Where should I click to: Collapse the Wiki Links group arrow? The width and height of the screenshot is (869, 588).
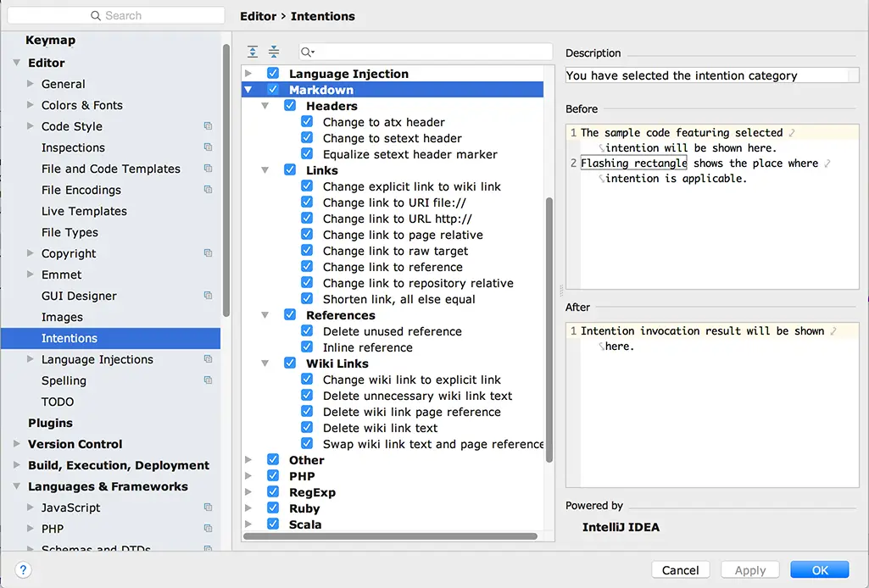point(265,363)
